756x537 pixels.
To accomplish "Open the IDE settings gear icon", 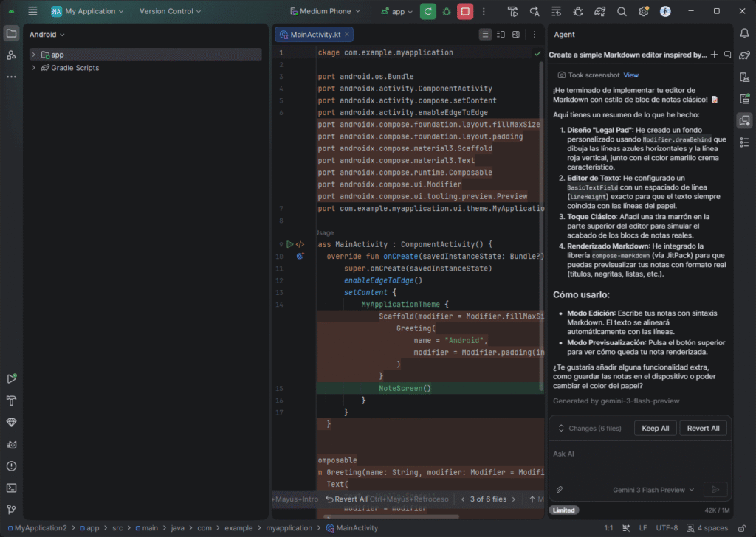I will click(643, 11).
